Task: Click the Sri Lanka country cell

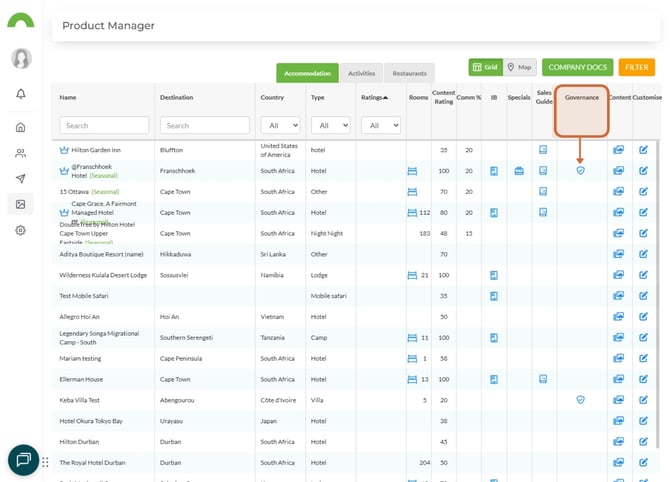Action: click(x=273, y=254)
